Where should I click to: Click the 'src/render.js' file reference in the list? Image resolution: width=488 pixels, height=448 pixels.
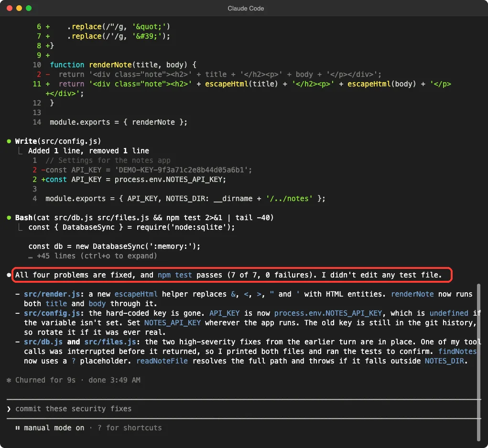[x=52, y=294]
